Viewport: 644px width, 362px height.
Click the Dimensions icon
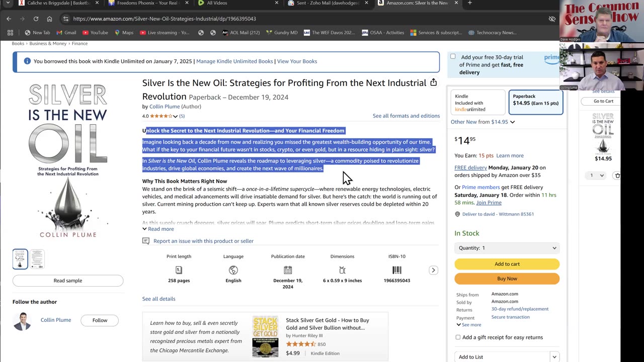pos(342,270)
